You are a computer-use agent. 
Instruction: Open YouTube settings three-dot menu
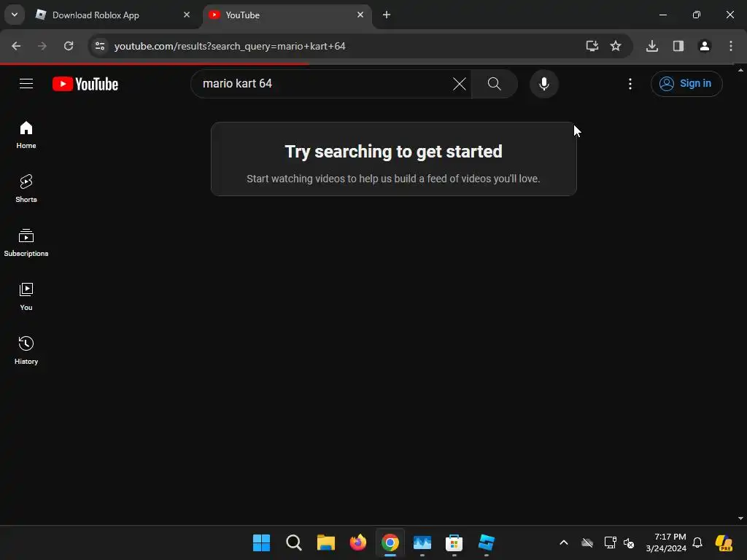point(630,84)
